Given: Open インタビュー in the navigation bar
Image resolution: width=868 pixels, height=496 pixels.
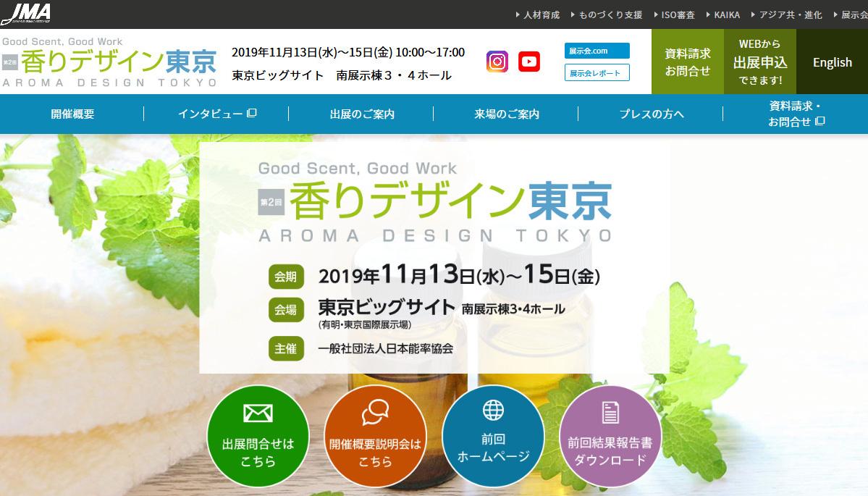Looking at the screenshot, I should coord(217,114).
